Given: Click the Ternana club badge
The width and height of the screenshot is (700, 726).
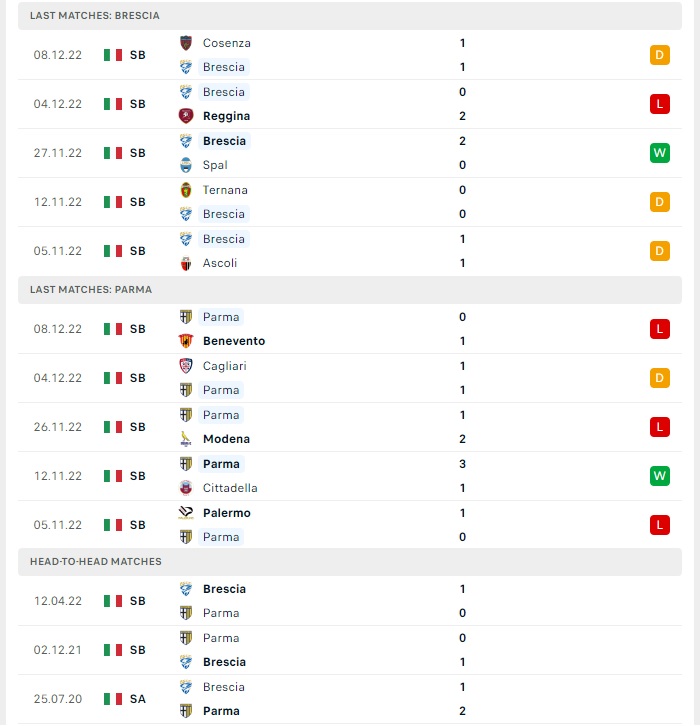Looking at the screenshot, I should click(186, 190).
